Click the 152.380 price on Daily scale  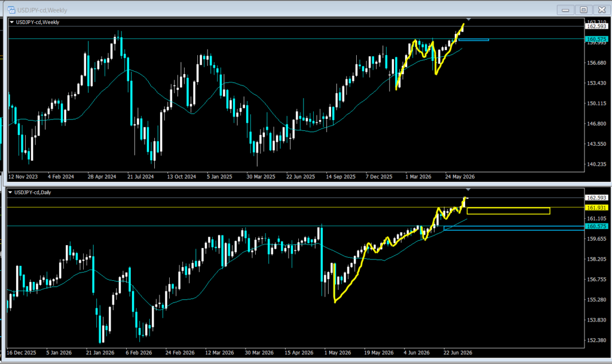tap(596, 340)
